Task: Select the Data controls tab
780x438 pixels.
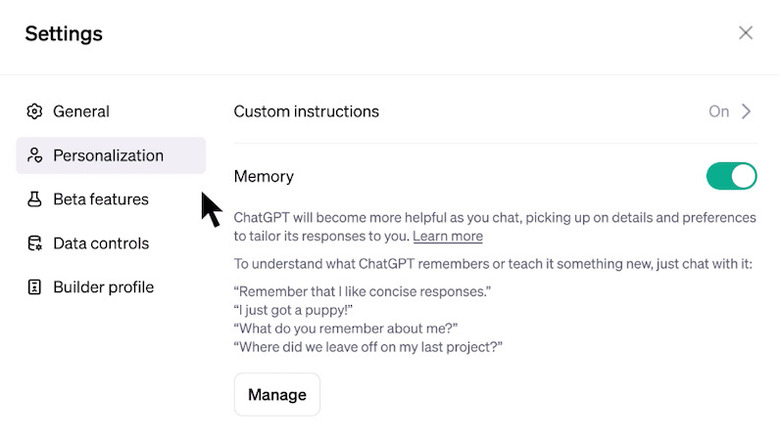Action: point(100,244)
